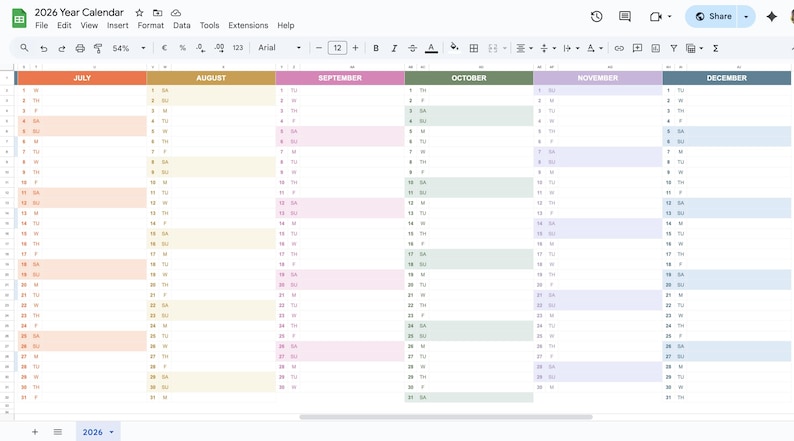Select the DECEMBER header cell
This screenshot has height=441, width=794.
pos(727,78)
